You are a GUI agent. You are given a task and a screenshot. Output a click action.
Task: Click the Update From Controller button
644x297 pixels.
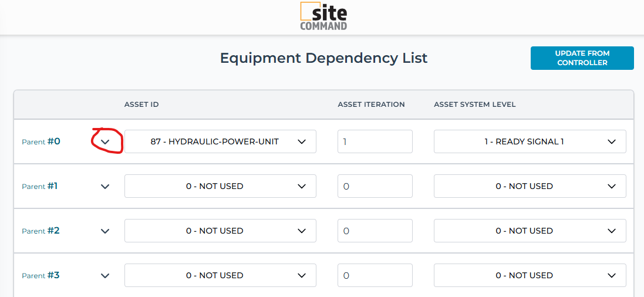point(582,58)
